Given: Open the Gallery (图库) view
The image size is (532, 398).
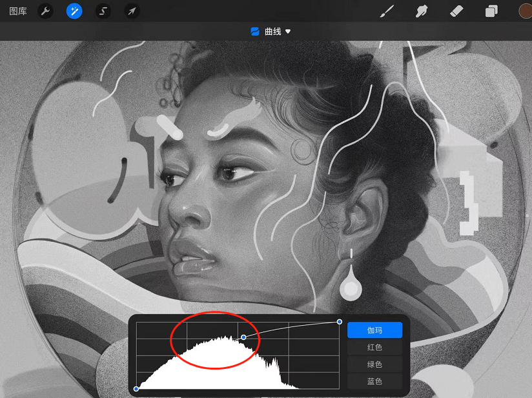Looking at the screenshot, I should (x=17, y=11).
